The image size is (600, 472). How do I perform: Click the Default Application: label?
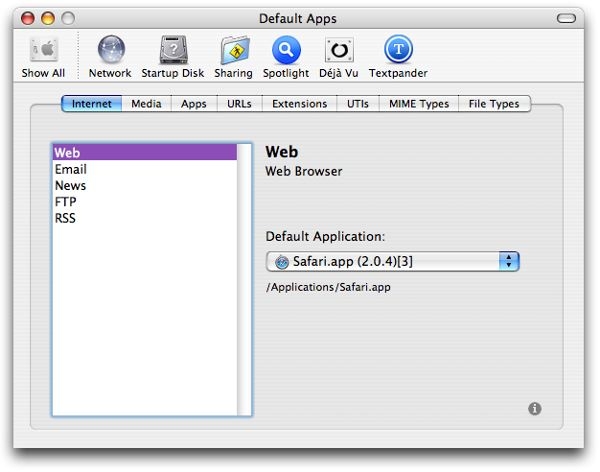(325, 236)
